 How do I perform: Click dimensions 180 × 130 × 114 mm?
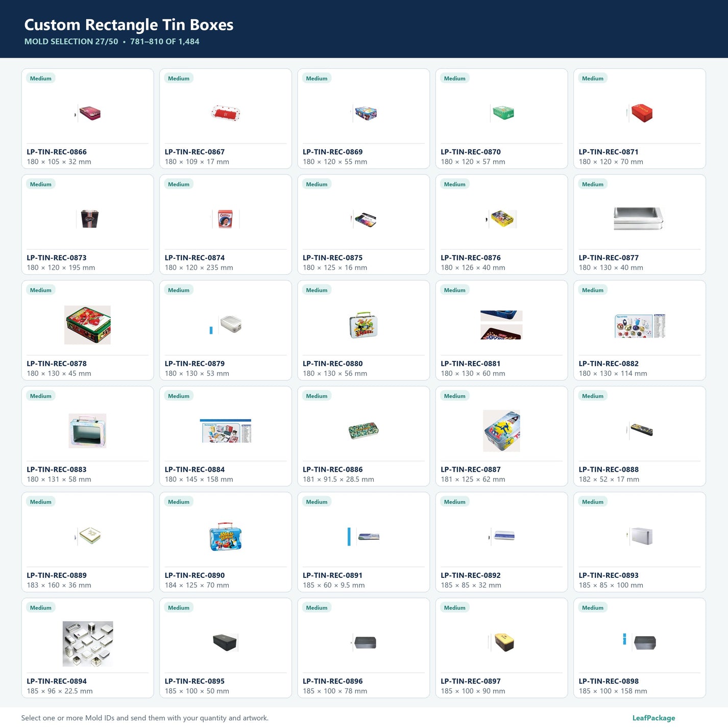[x=613, y=374]
